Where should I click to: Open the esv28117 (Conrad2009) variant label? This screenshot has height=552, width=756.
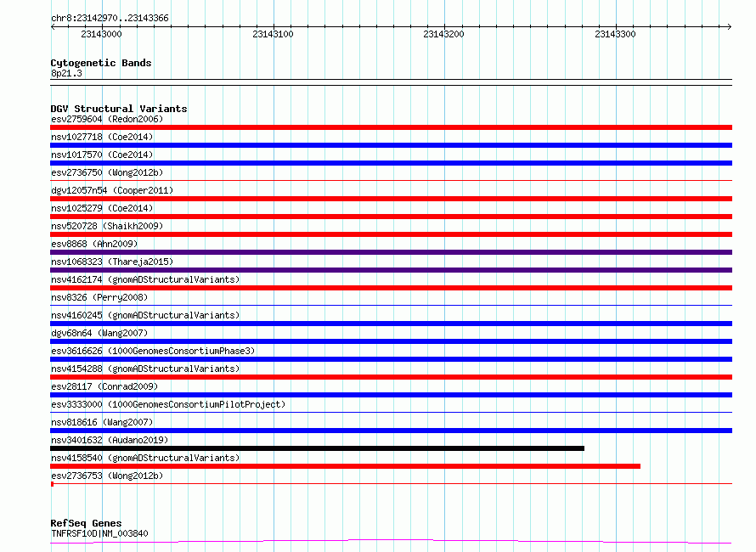coord(104,386)
